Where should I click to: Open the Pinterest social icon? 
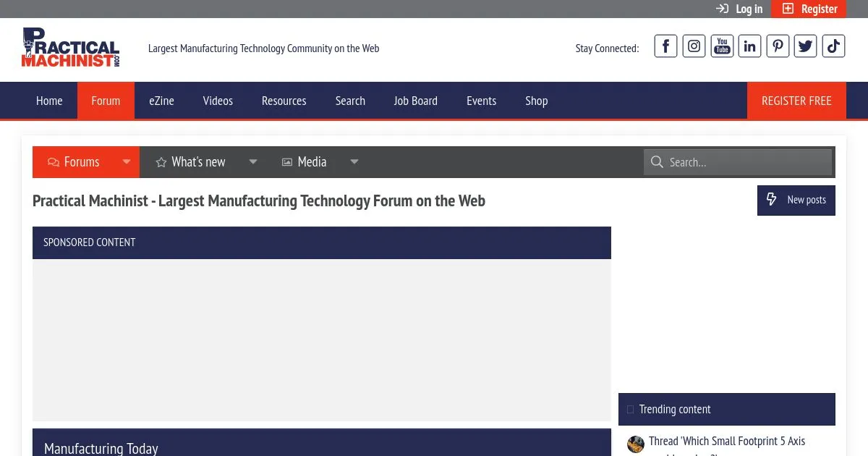778,46
